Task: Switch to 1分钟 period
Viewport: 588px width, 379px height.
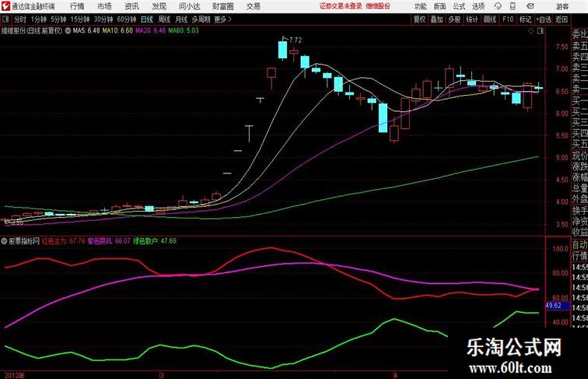Action: coord(39,19)
